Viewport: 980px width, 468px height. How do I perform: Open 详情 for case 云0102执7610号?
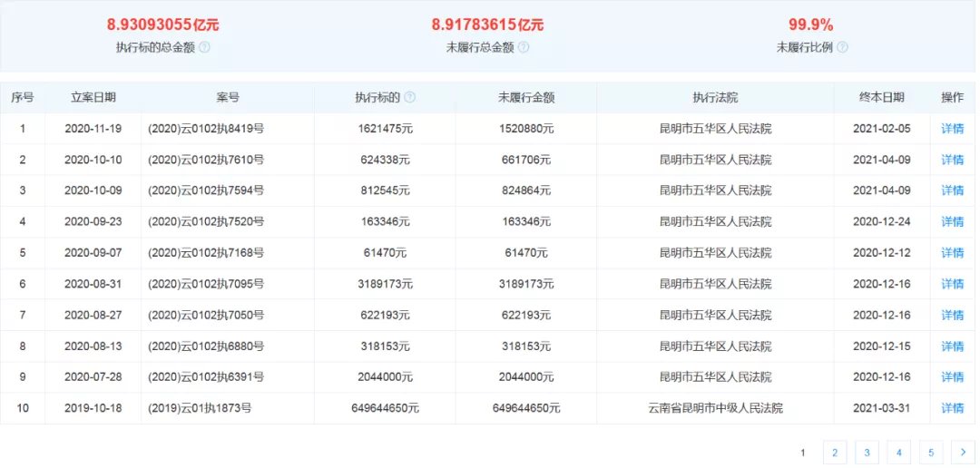[953, 160]
